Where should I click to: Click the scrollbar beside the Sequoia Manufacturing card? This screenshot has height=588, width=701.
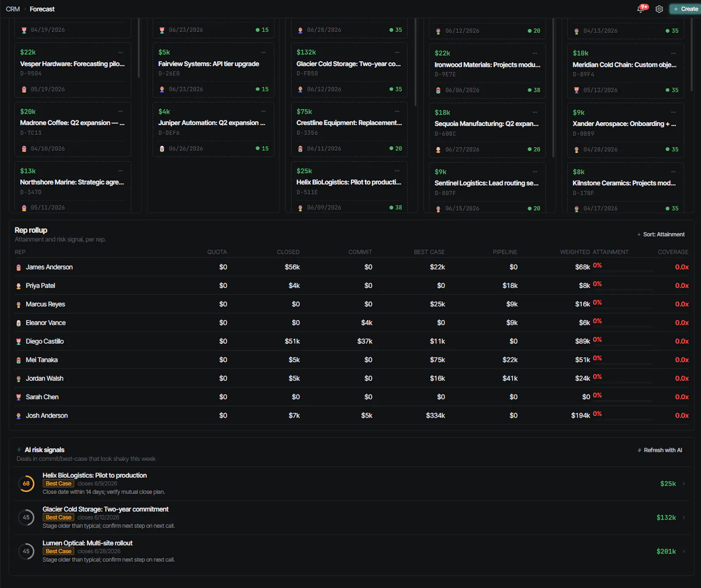[x=553, y=88]
